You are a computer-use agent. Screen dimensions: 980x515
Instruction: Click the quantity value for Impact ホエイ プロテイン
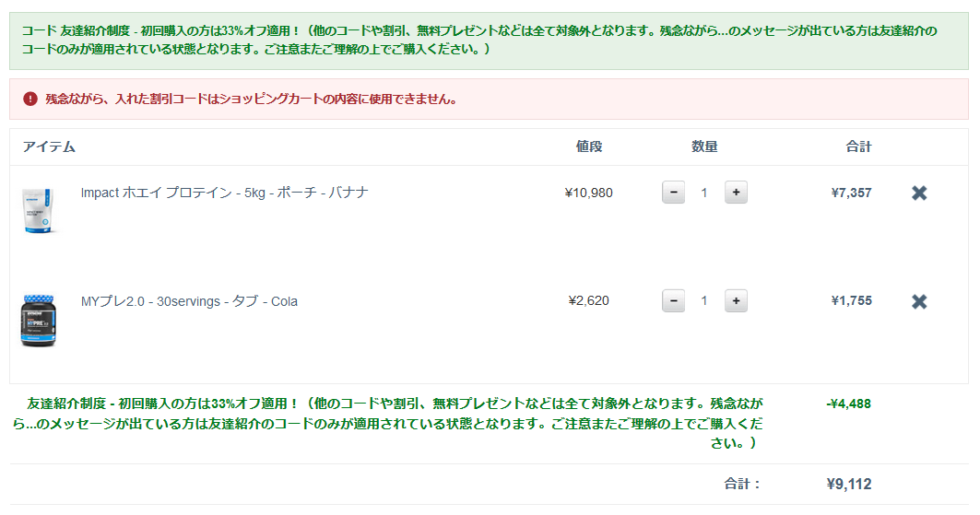point(704,193)
